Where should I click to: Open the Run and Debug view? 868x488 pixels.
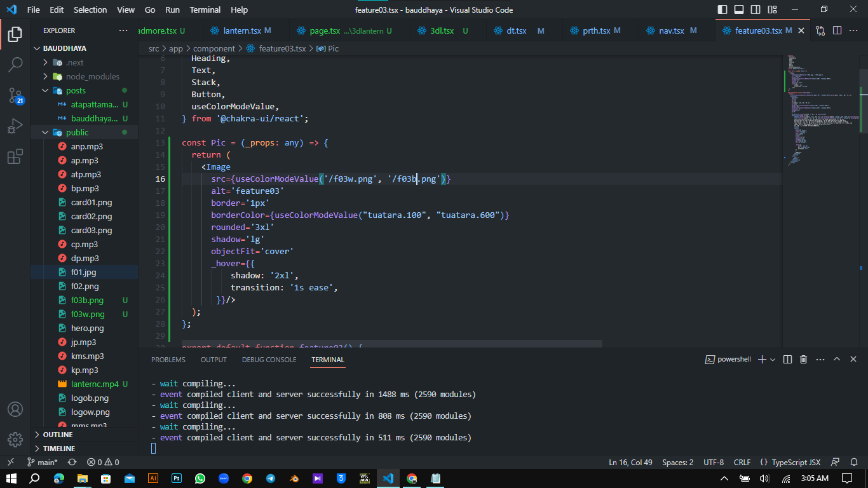pyautogui.click(x=15, y=126)
